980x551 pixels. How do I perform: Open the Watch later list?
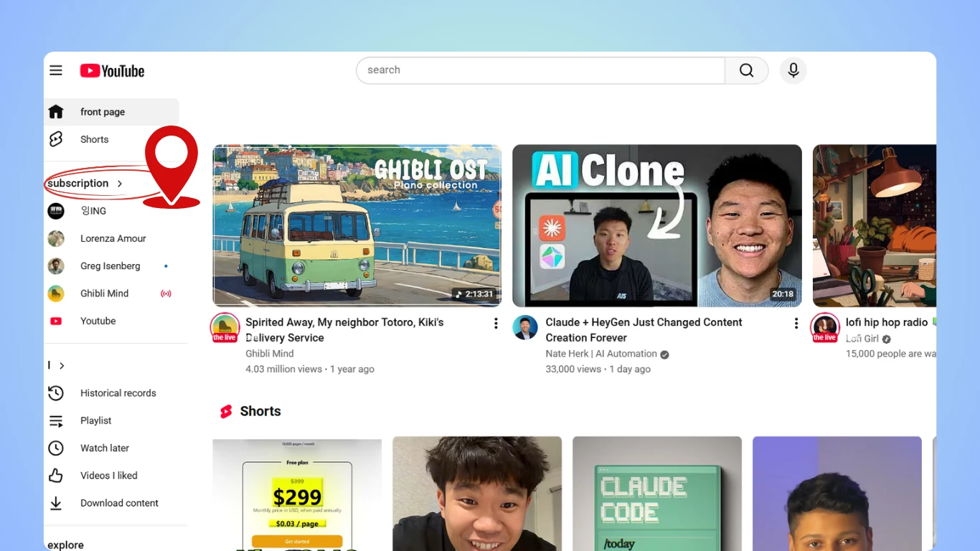click(104, 448)
